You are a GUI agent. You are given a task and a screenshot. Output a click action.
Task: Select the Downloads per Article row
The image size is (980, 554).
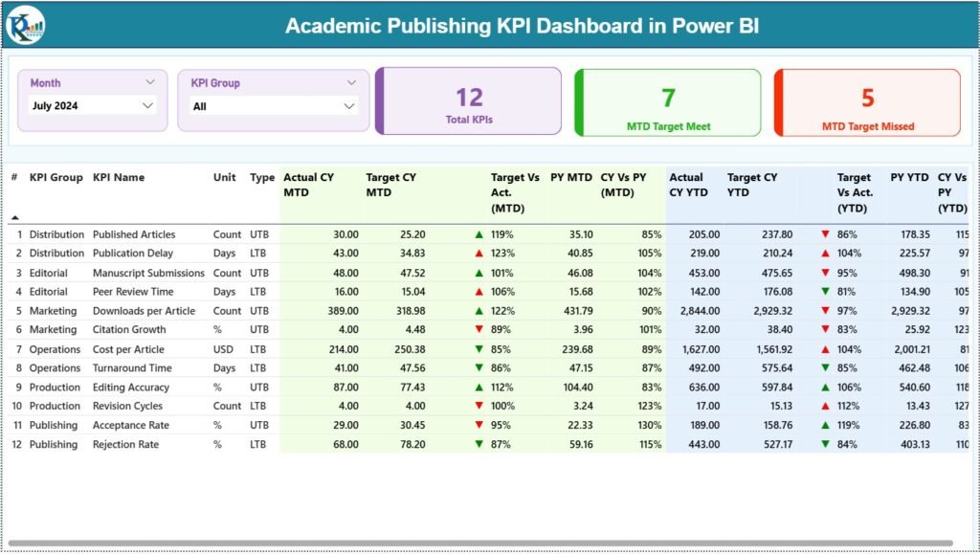145,311
